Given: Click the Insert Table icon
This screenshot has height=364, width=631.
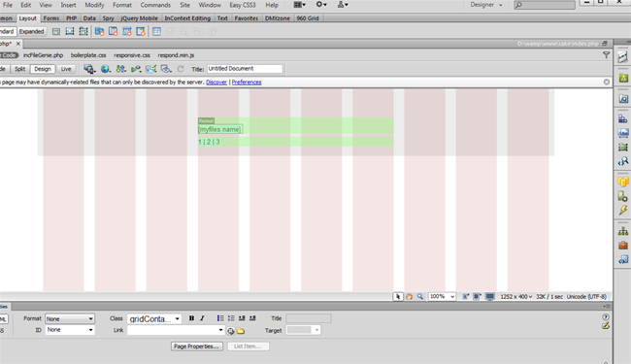Looking at the screenshot, I should point(156,31).
